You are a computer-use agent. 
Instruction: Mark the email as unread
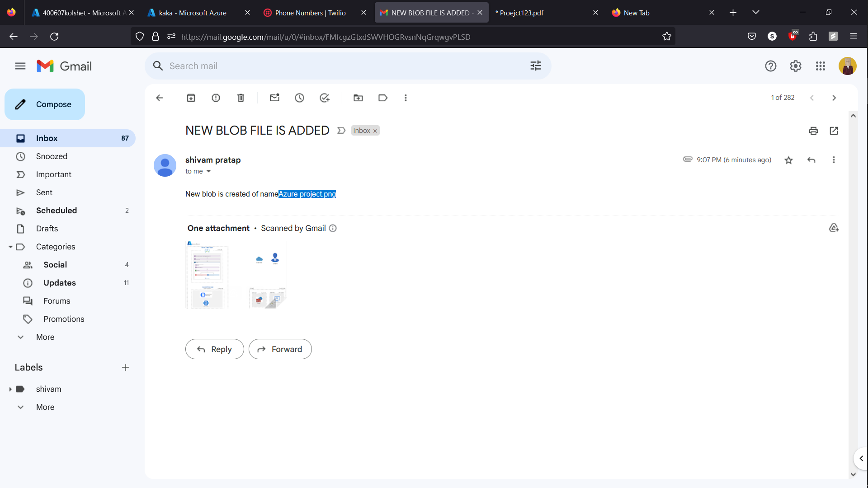[274, 98]
